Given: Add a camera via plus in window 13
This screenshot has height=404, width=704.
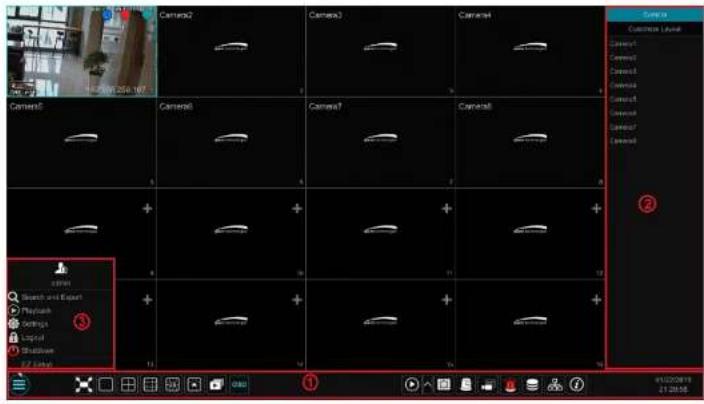Looking at the screenshot, I should (x=147, y=300).
